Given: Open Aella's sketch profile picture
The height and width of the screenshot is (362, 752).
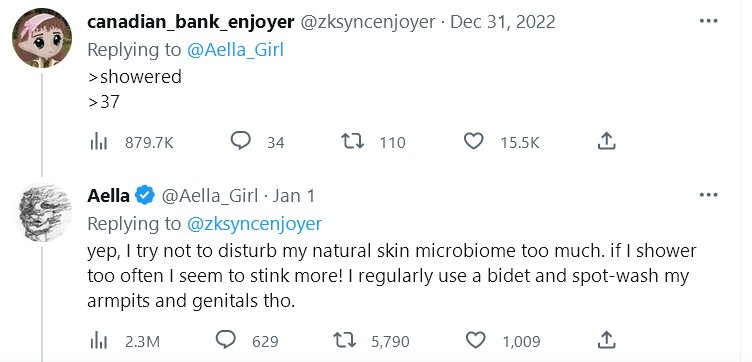Looking at the screenshot, I should pyautogui.click(x=44, y=211).
